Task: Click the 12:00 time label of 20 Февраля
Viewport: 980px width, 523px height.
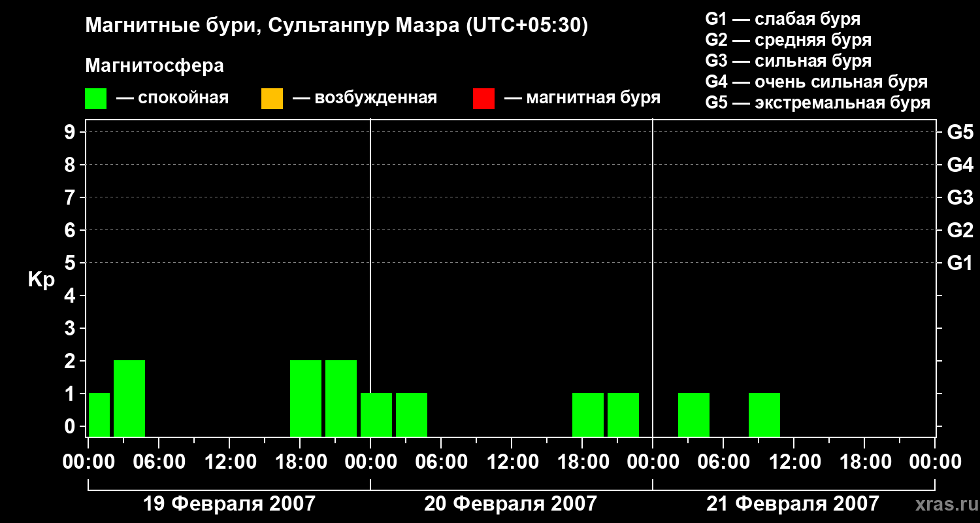Action: click(512, 462)
